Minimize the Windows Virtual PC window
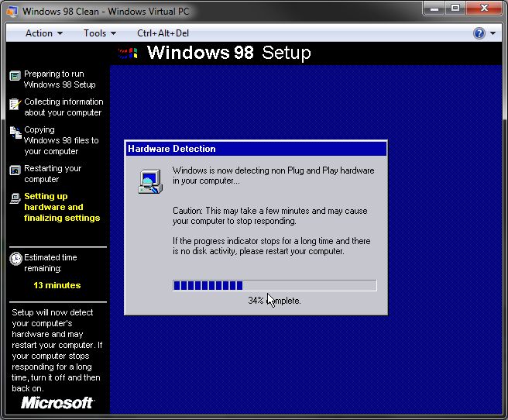Viewport: 508px width, 420px height. coord(434,8)
